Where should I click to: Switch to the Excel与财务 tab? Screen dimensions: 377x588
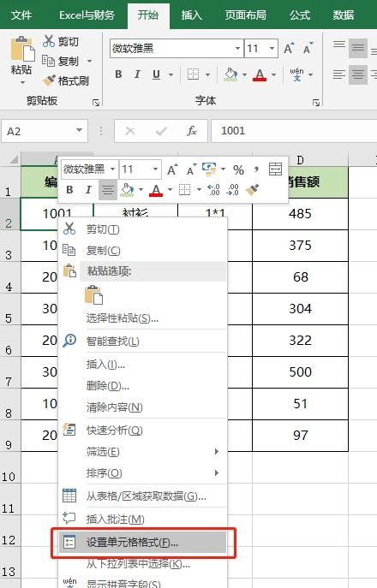tap(87, 15)
